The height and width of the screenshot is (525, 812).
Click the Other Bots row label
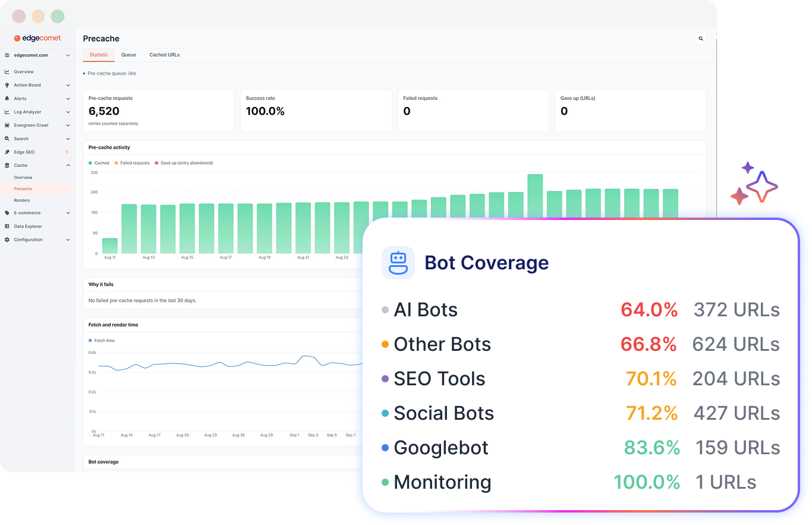tap(442, 344)
